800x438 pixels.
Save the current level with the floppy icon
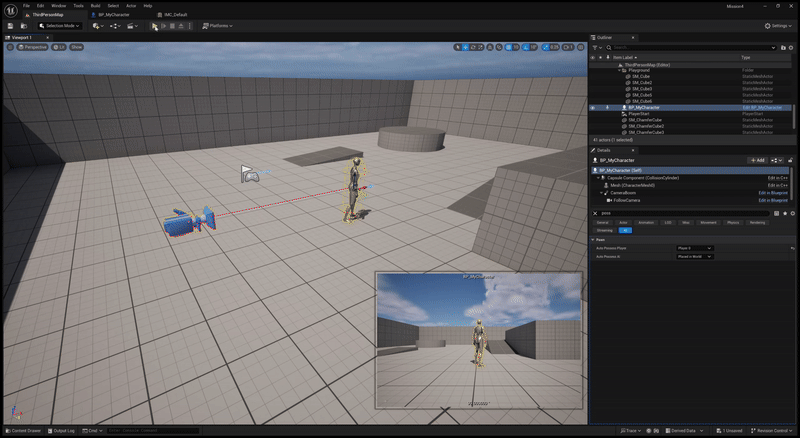click(x=10, y=26)
